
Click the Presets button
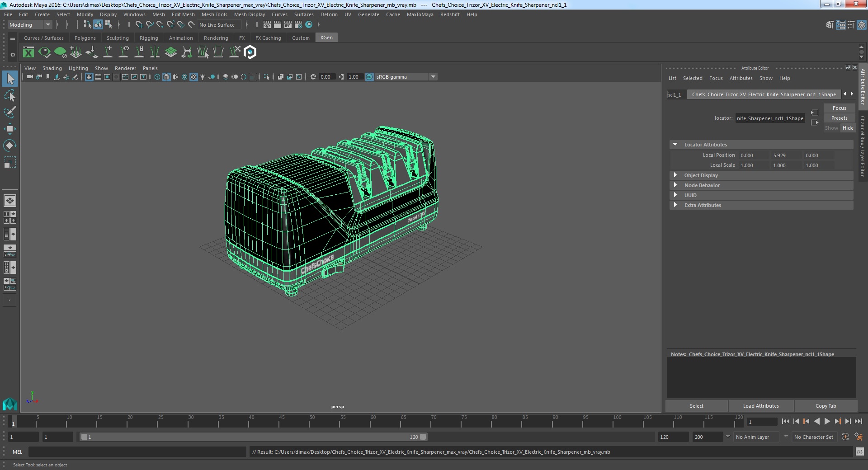(839, 118)
